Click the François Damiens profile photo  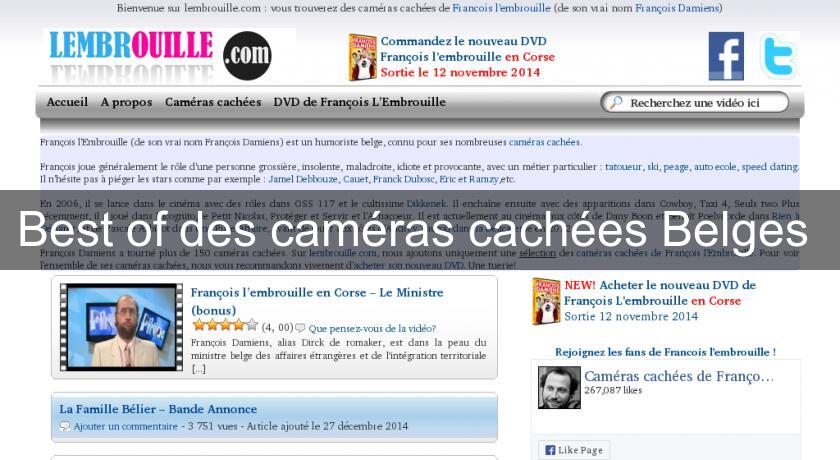pos(559,388)
